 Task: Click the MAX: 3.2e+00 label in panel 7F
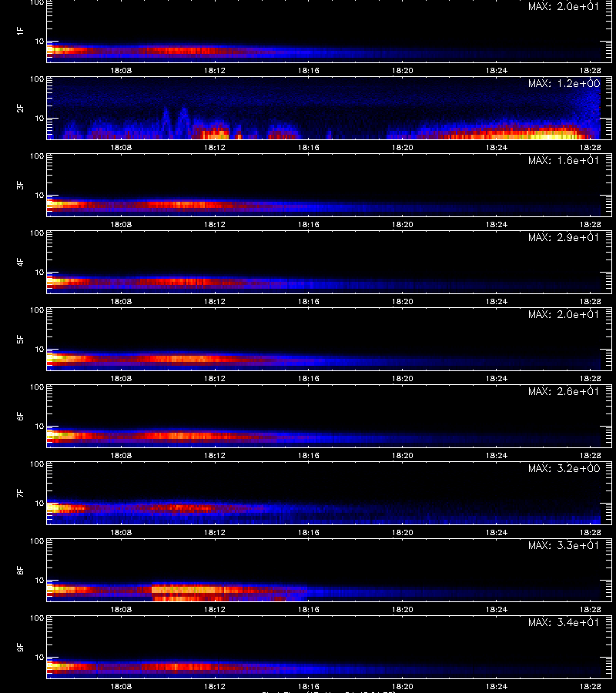click(564, 468)
